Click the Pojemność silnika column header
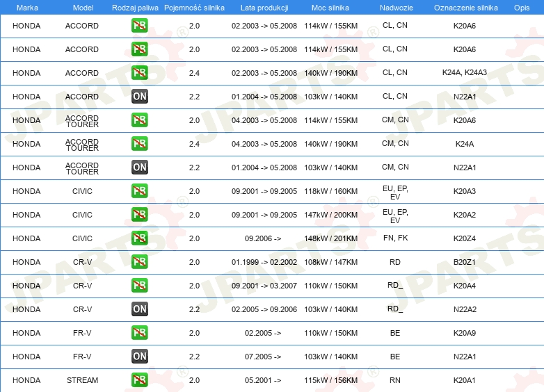This screenshot has width=544, height=392. tap(194, 8)
